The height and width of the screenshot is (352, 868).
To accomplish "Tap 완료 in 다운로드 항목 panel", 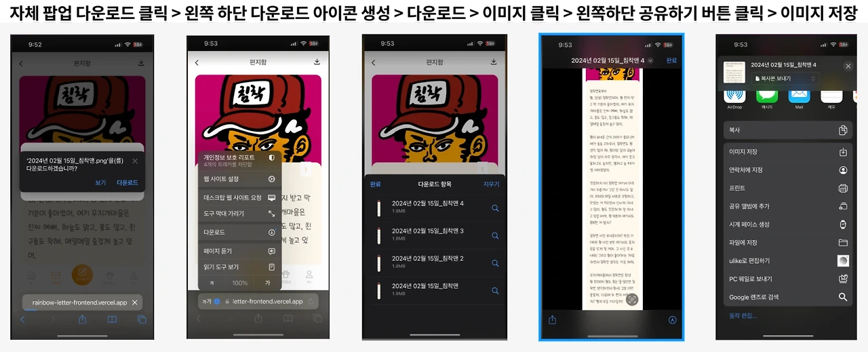I will (375, 184).
